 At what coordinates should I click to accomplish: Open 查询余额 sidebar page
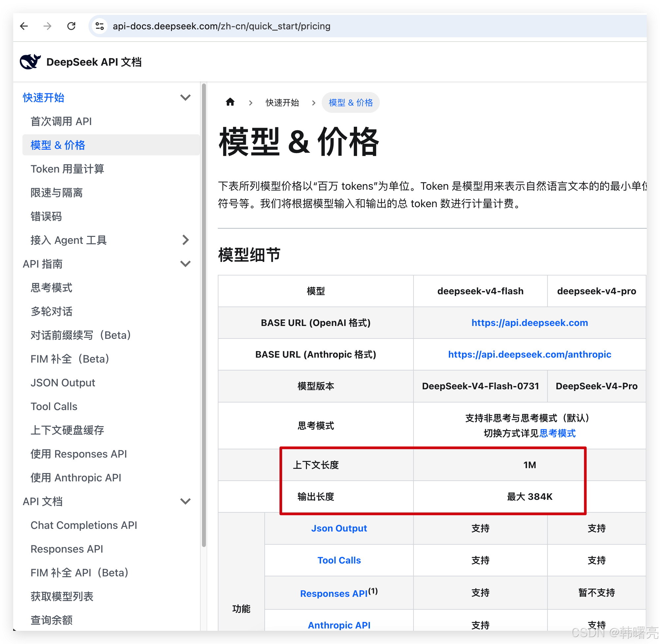pos(51,620)
